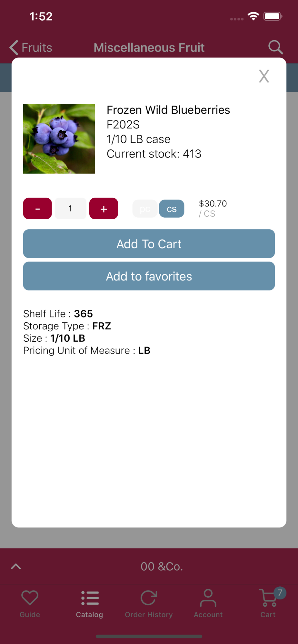Image resolution: width=298 pixels, height=644 pixels.
Task: Open Order History tab
Action: [149, 604]
